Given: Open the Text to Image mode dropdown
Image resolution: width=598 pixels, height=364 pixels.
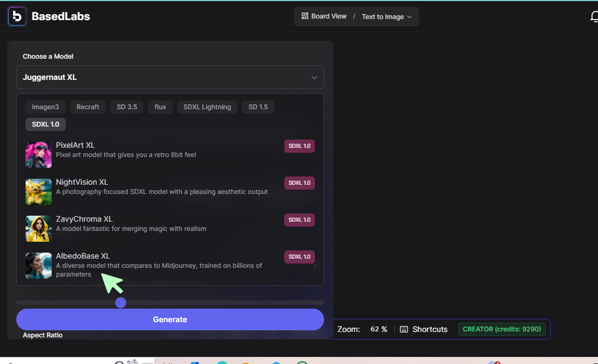Looking at the screenshot, I should (387, 17).
